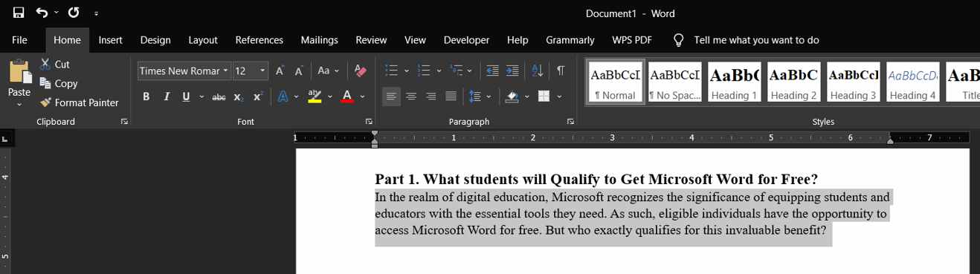
Task: Switch to the View tab
Action: click(415, 40)
